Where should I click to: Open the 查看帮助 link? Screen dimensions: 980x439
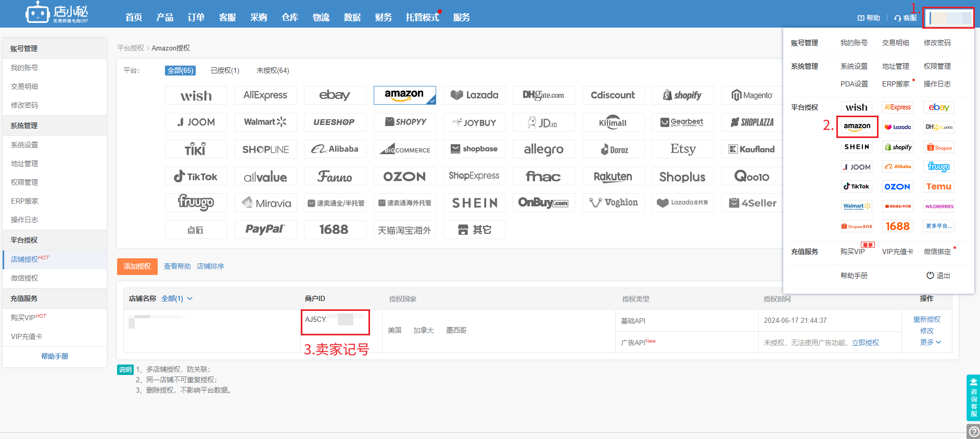(177, 266)
